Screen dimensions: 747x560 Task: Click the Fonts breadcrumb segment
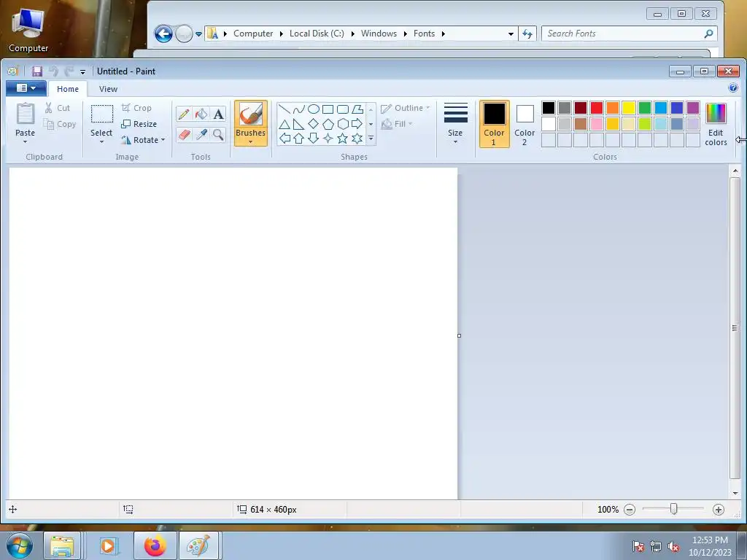coord(424,34)
